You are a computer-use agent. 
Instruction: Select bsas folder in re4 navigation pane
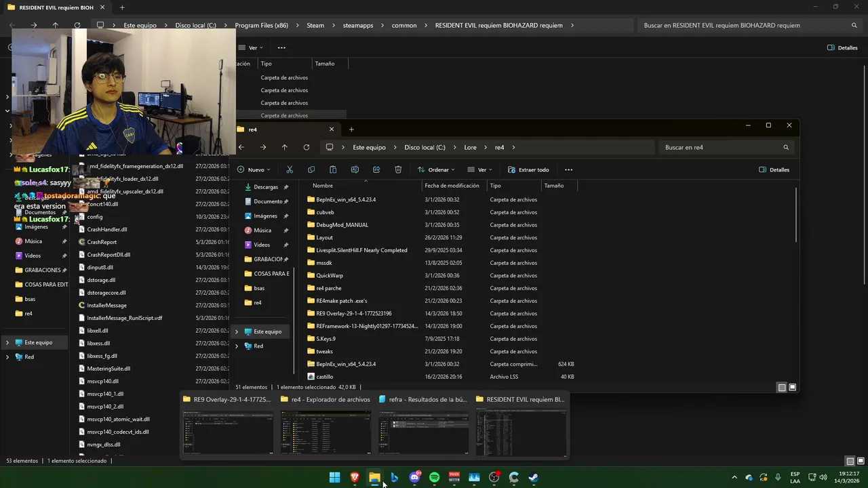click(x=259, y=288)
